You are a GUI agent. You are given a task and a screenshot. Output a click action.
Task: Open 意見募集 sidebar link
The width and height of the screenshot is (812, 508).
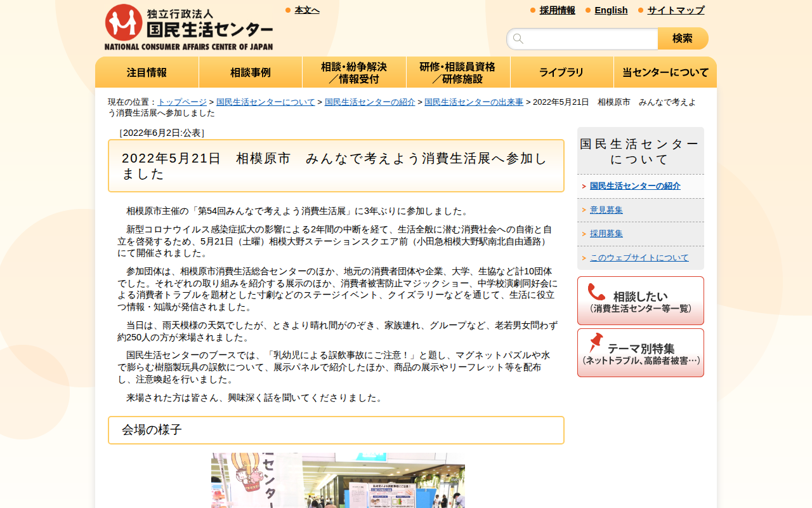(606, 210)
